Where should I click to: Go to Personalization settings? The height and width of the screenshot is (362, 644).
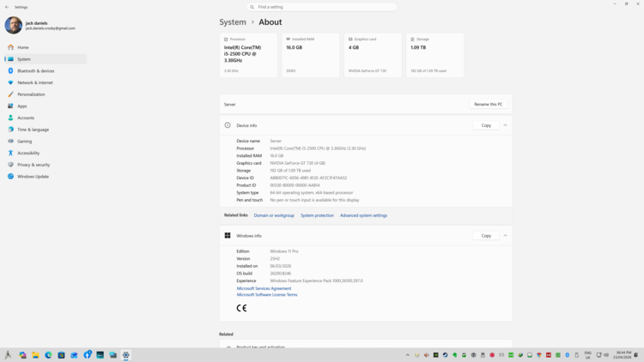tap(31, 94)
